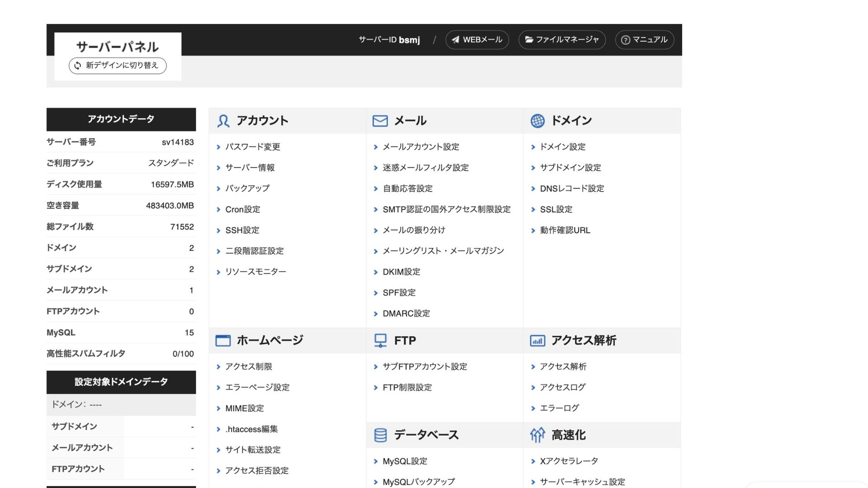Open Xアクセラレータ link

[x=569, y=461]
